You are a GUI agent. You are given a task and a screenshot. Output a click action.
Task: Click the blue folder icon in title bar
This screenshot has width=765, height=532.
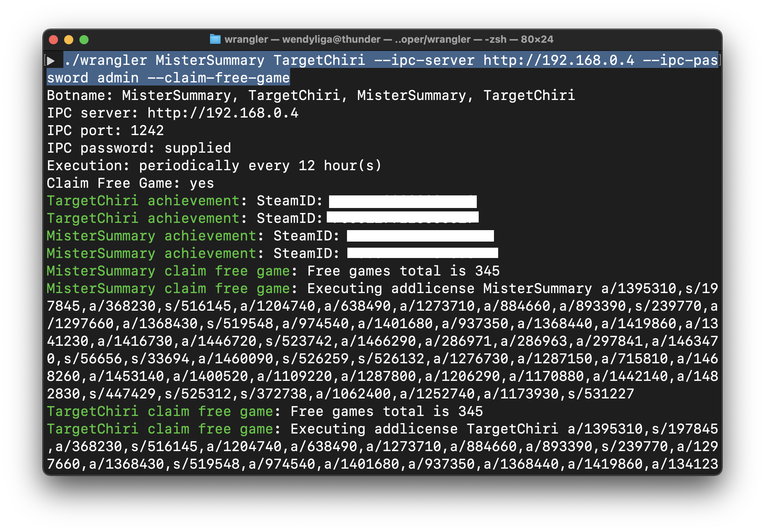pos(215,39)
